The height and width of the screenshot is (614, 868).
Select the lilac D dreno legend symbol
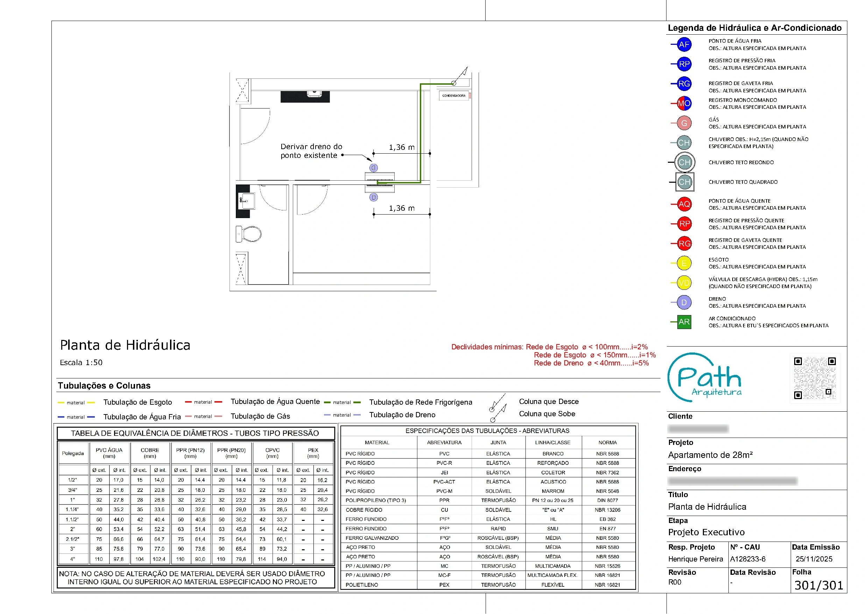(x=684, y=303)
